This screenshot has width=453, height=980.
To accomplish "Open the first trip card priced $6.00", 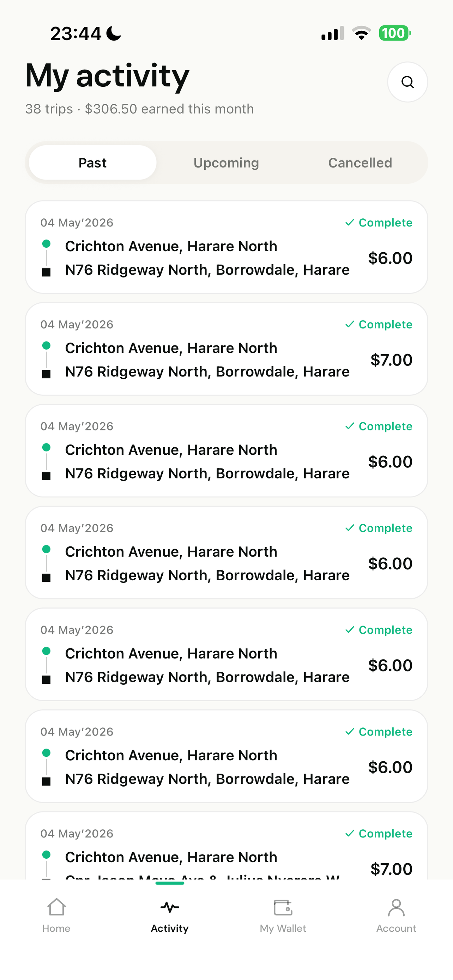I will click(x=226, y=247).
